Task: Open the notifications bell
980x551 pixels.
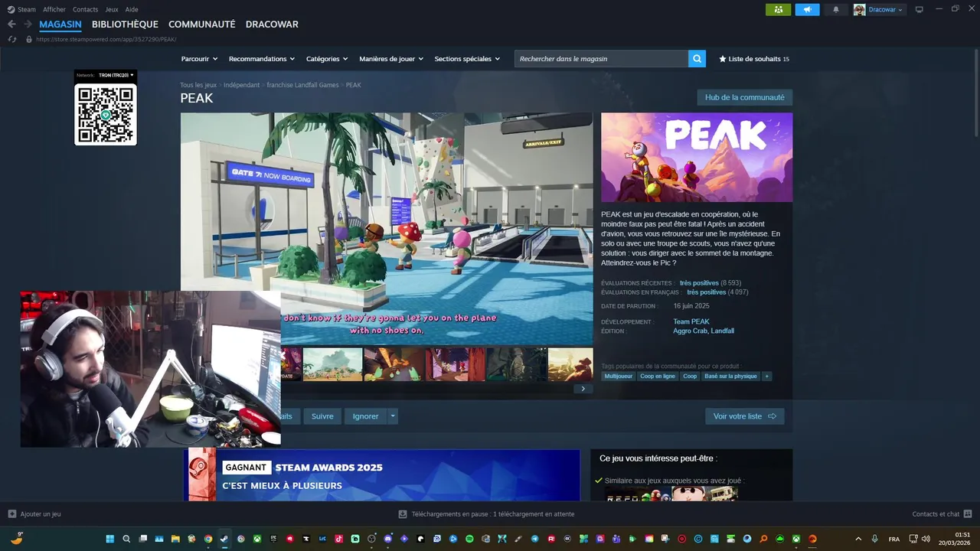Action: 836,10
